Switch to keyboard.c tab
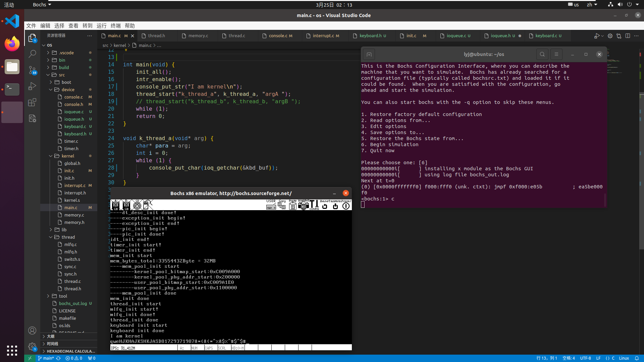644x362 pixels. click(x=548, y=36)
